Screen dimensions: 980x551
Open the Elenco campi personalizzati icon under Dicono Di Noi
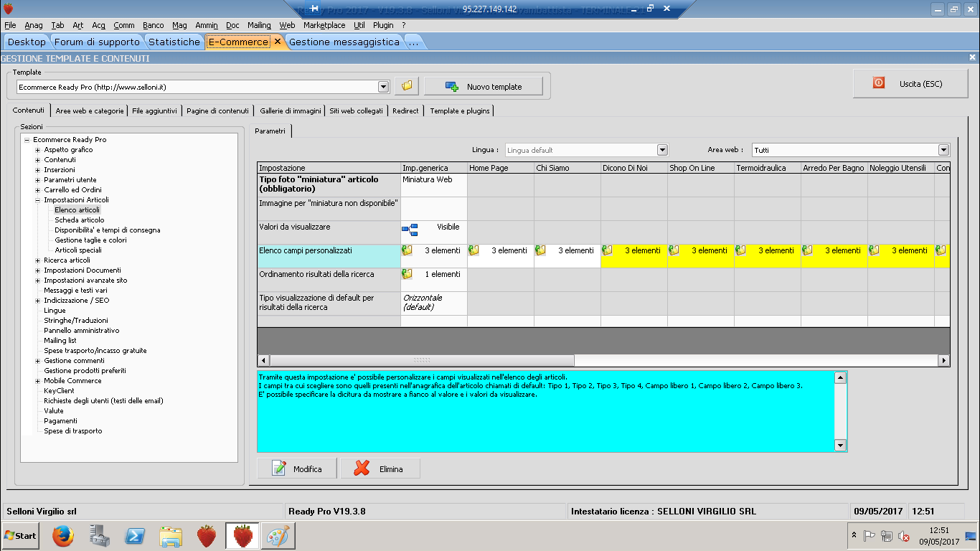click(608, 250)
